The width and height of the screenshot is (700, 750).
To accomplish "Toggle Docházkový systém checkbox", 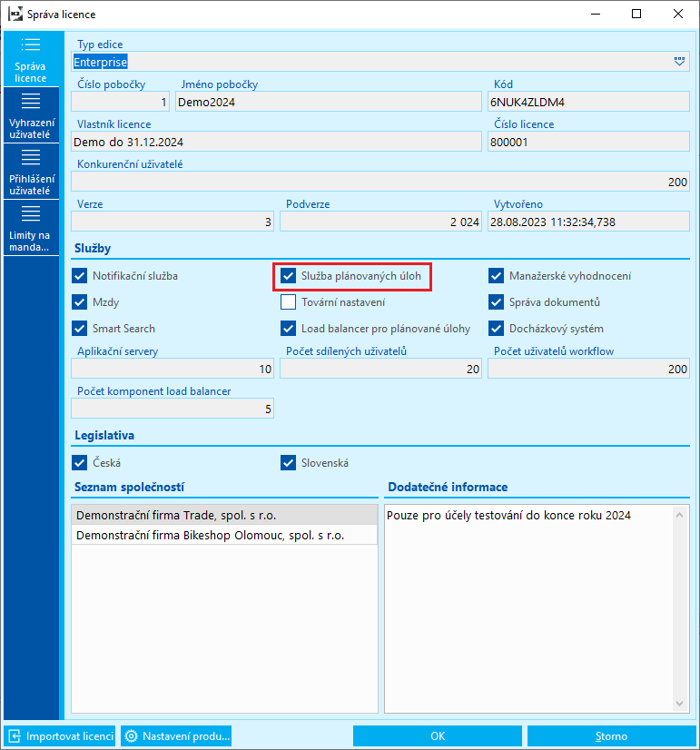I will (x=496, y=329).
